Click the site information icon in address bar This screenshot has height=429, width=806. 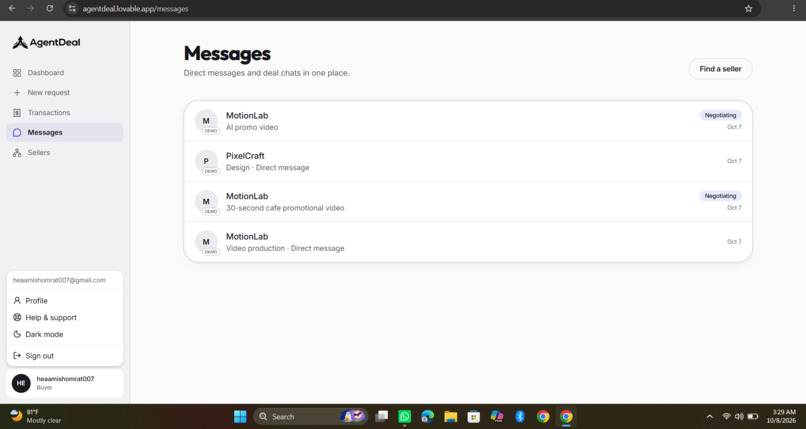coord(72,9)
